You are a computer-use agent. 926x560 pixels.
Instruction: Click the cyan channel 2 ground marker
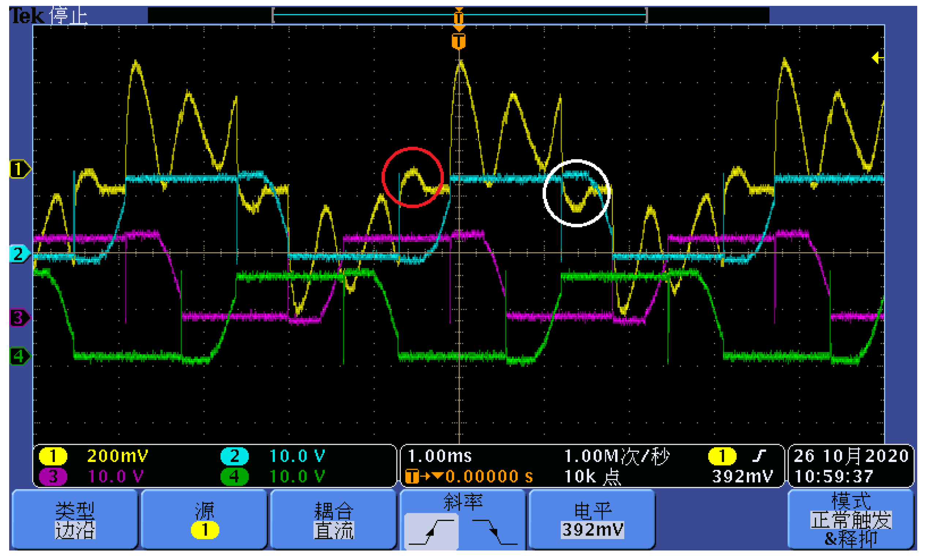(x=19, y=254)
